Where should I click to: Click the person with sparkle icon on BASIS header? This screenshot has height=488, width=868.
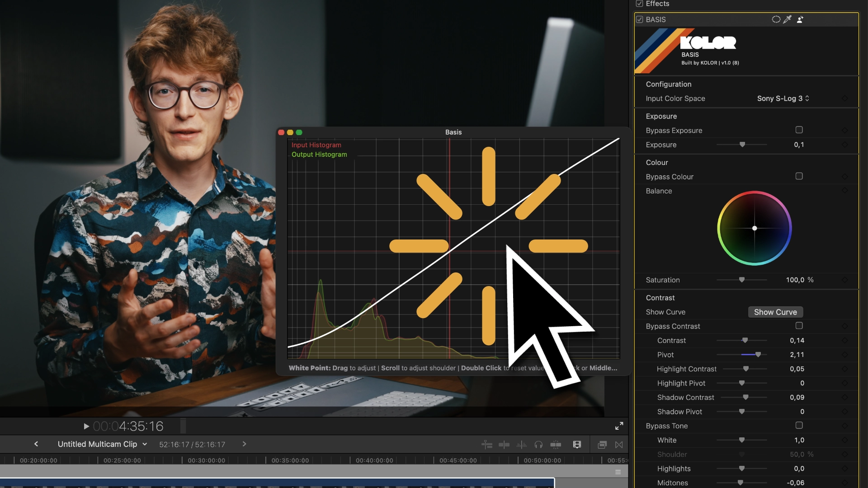(x=800, y=19)
